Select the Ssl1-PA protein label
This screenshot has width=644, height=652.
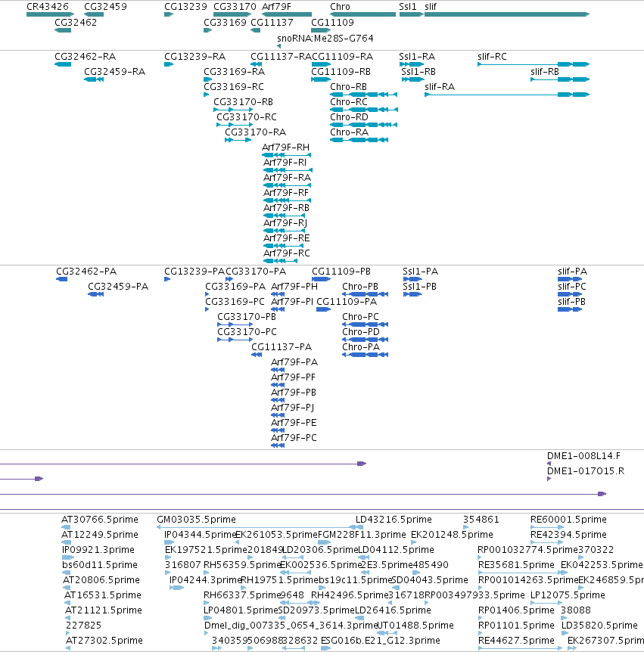(420, 272)
